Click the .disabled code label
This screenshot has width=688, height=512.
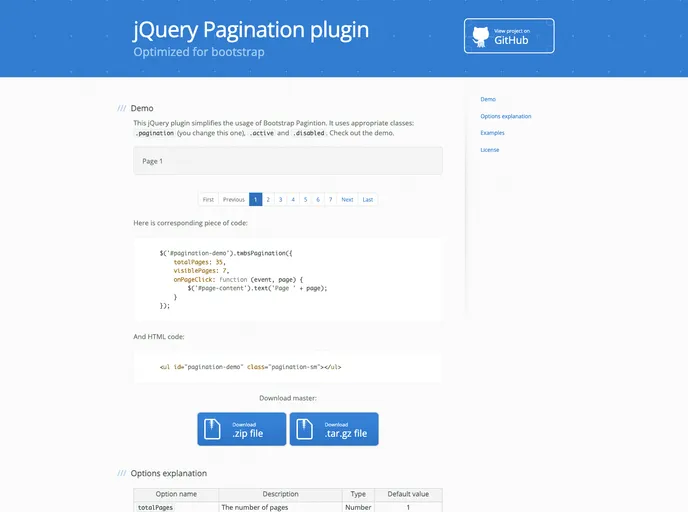309,133
